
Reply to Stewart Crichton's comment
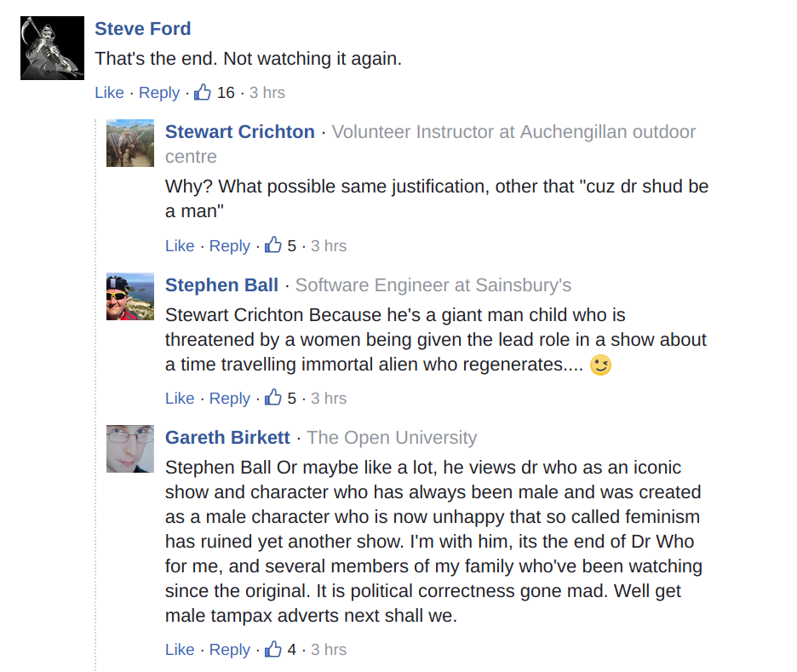coord(230,246)
